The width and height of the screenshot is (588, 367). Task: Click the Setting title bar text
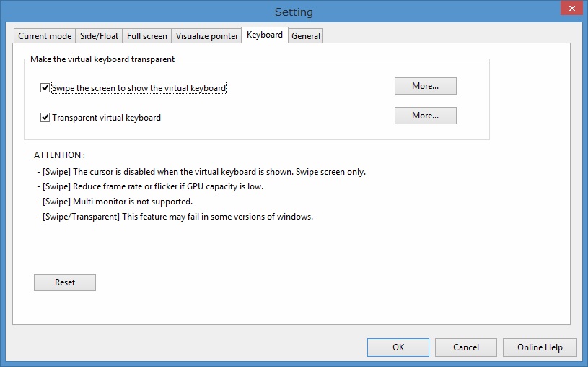[294, 12]
